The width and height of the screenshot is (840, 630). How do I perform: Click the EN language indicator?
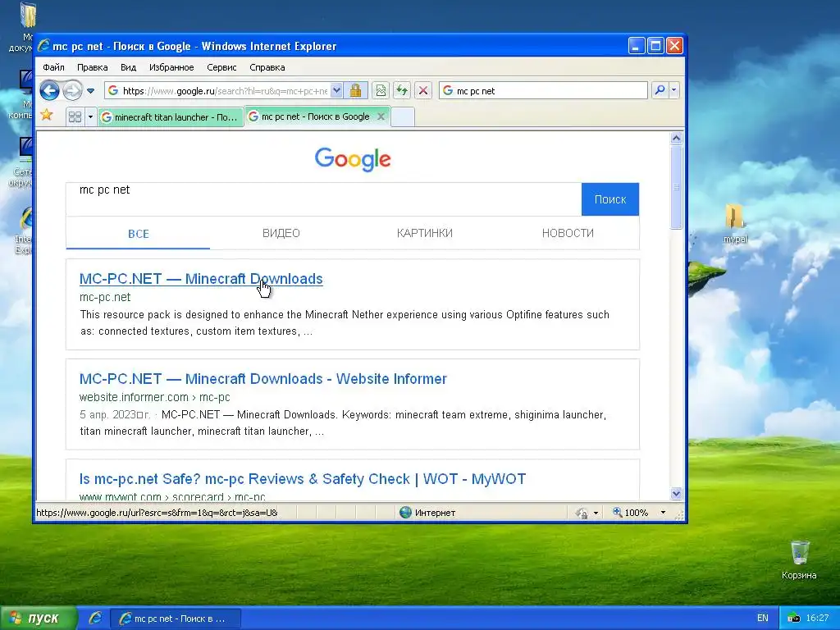(763, 618)
